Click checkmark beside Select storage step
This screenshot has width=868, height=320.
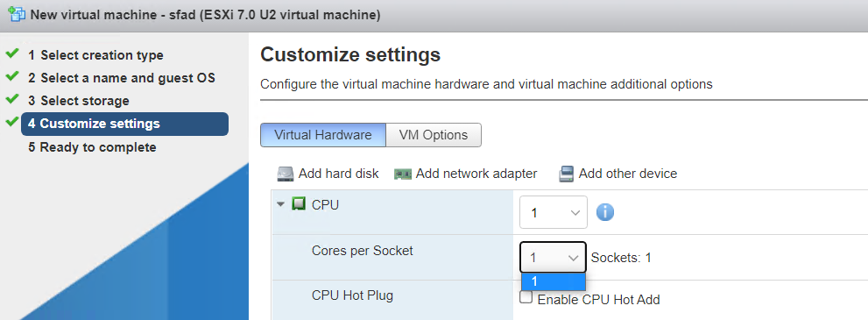tap(12, 99)
